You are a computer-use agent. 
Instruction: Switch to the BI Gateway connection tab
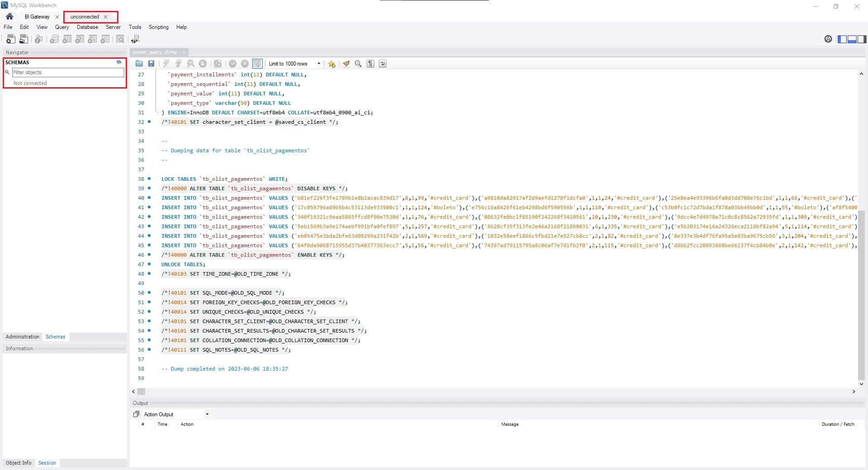pyautogui.click(x=37, y=17)
